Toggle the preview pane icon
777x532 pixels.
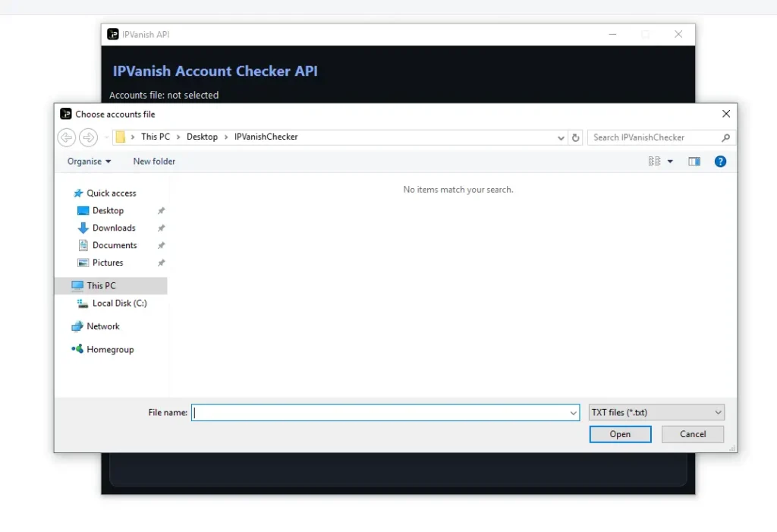point(694,161)
